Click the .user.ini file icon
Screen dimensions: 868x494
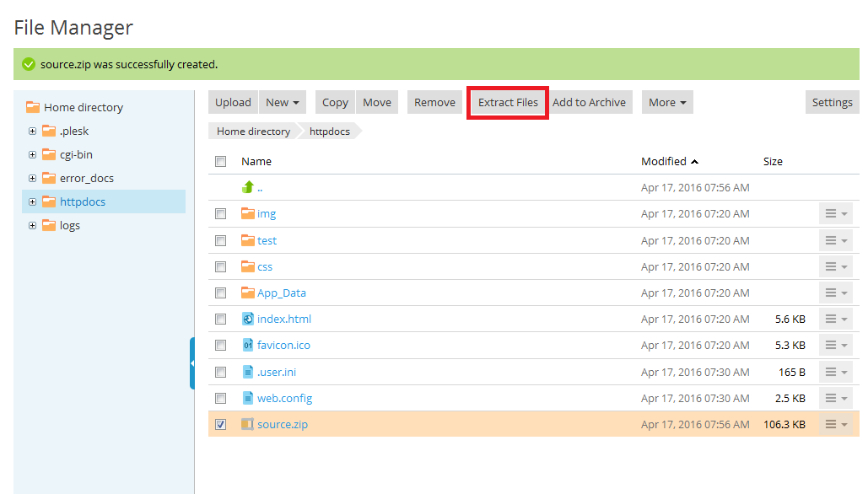point(248,372)
